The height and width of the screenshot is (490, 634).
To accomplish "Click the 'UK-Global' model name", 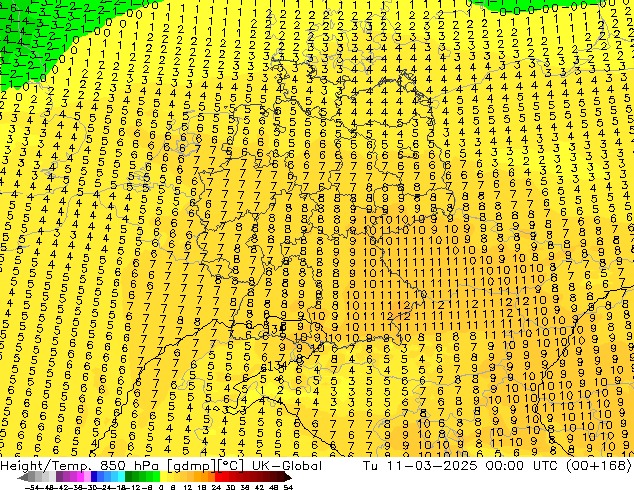I will (287, 466).
